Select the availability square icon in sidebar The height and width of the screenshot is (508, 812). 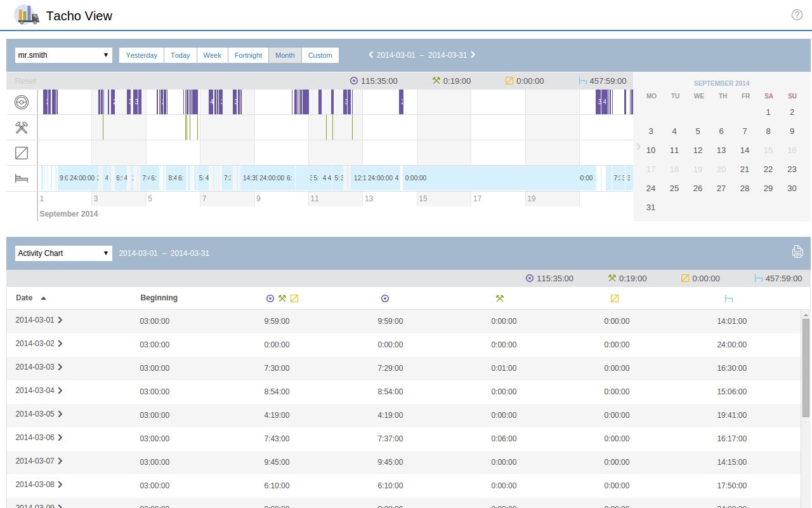pyautogui.click(x=22, y=152)
